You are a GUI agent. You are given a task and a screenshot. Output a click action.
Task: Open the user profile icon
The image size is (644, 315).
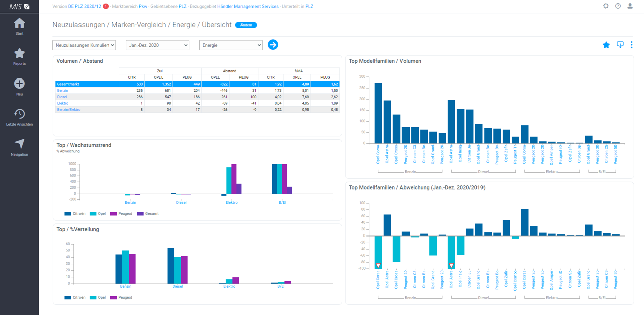(630, 6)
